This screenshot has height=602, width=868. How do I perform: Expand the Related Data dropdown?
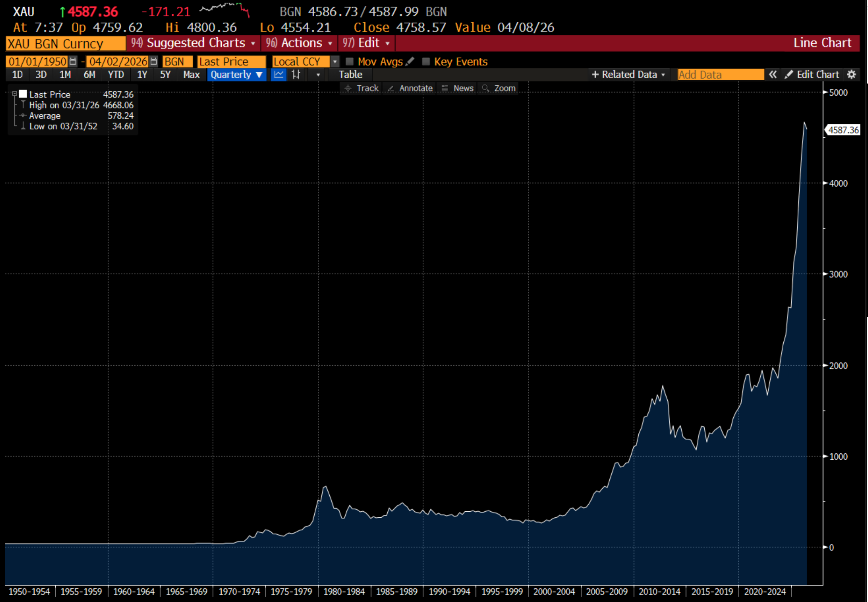click(x=628, y=74)
